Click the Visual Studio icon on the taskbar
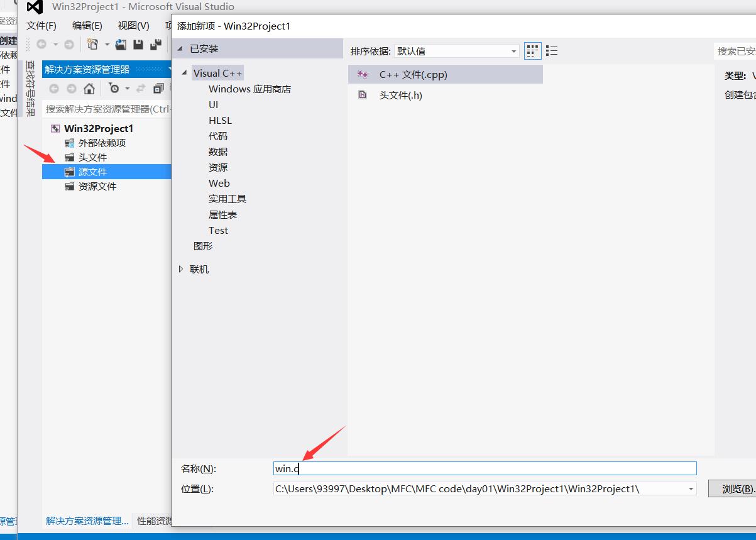Image resolution: width=756 pixels, height=540 pixels. (x=33, y=8)
